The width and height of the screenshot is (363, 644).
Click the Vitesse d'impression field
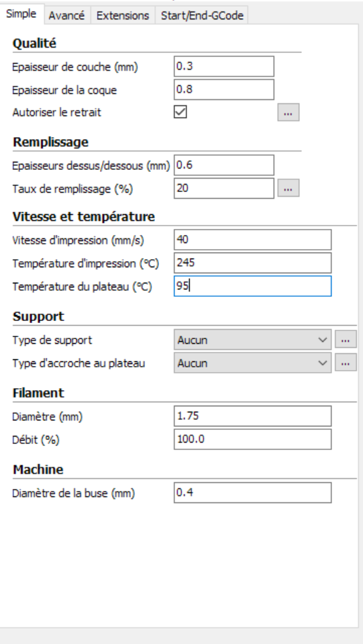tap(253, 240)
